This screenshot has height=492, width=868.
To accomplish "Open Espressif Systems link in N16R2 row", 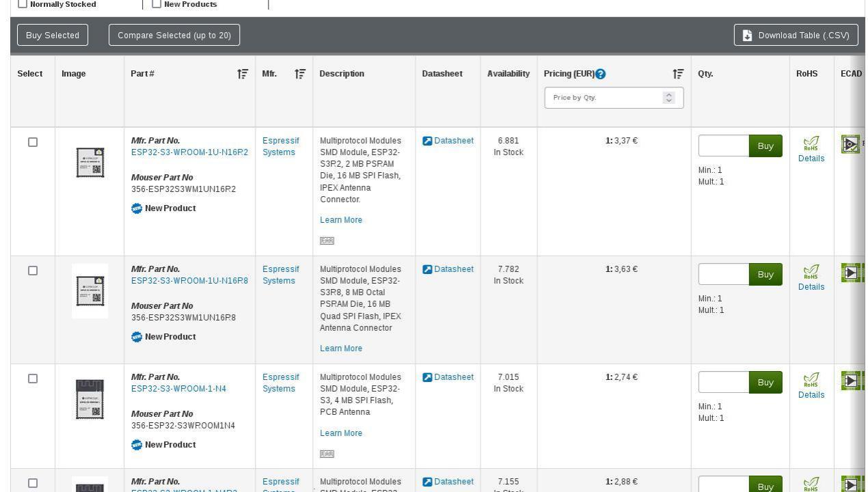I will click(281, 146).
